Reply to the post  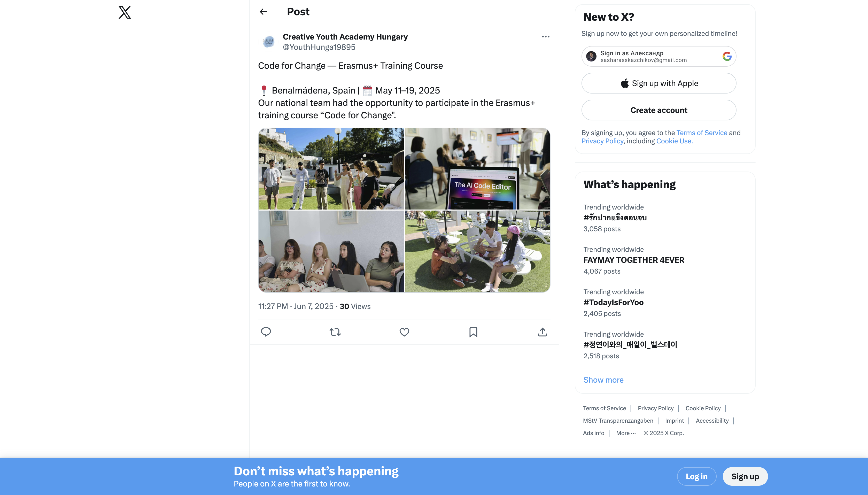266,332
